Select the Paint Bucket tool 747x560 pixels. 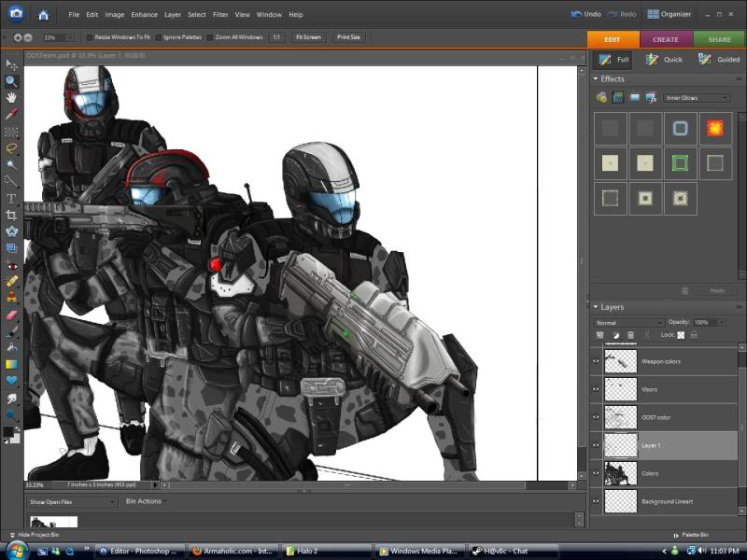[11, 347]
